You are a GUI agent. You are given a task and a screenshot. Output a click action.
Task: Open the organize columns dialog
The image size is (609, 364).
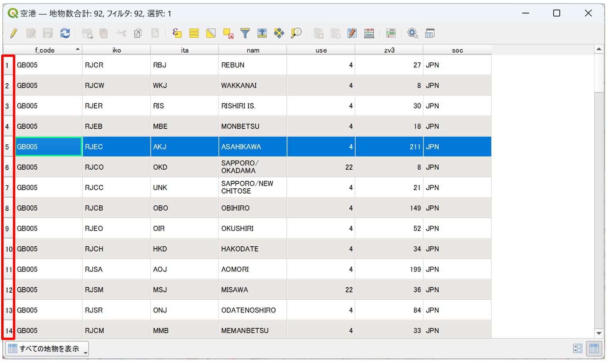point(352,33)
